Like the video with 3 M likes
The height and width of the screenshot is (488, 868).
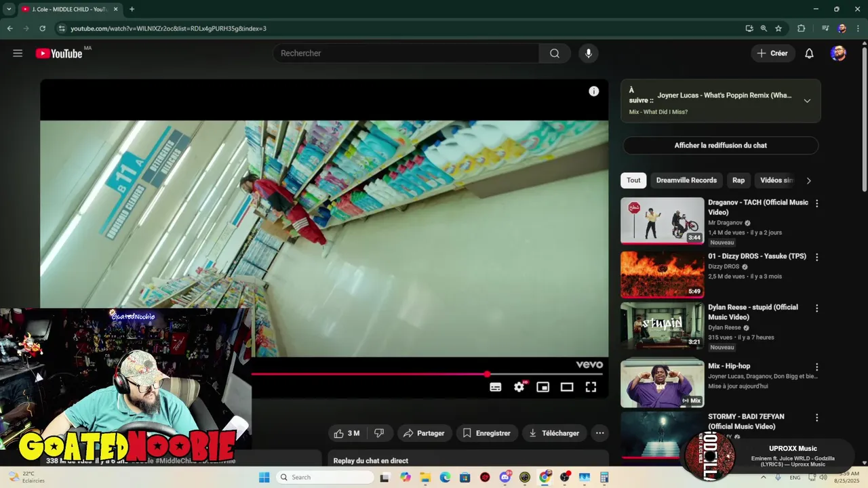click(x=348, y=433)
